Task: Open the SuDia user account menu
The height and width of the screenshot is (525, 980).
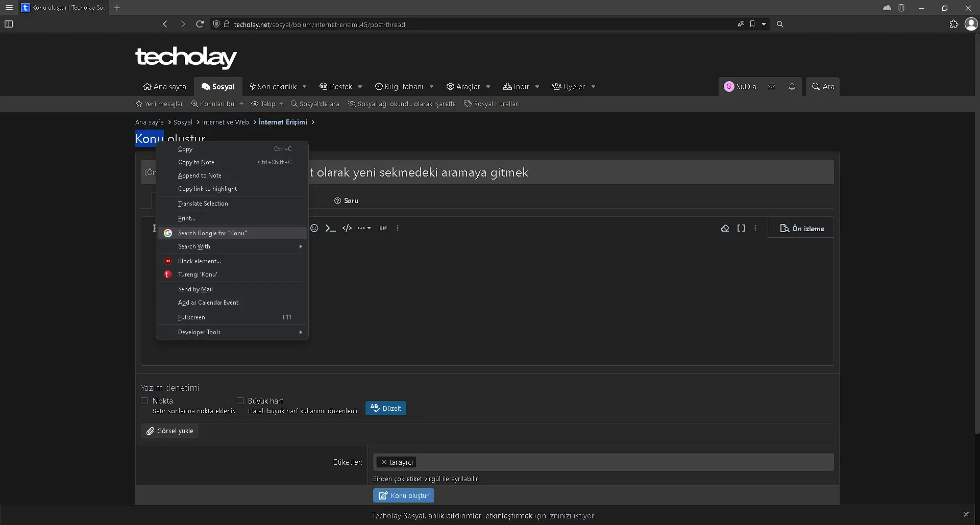Action: click(x=740, y=87)
